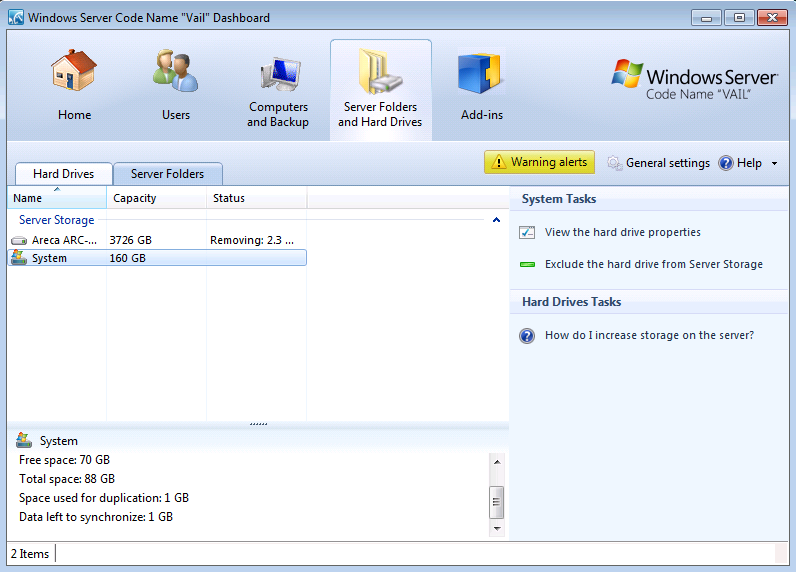Open General settings

(x=668, y=163)
